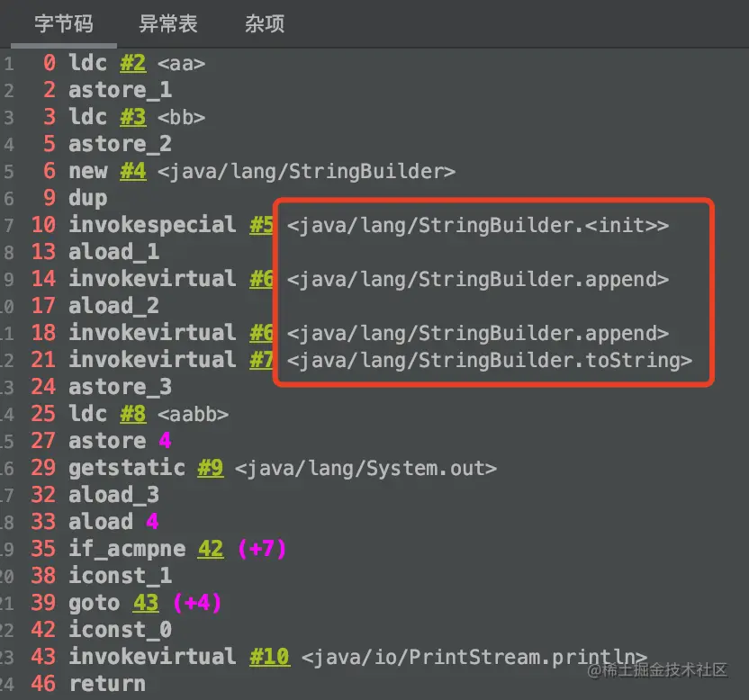Image resolution: width=749 pixels, height=700 pixels.
Task: Click the <java/lang/StringBuilder.toString> reference
Action: (x=490, y=361)
